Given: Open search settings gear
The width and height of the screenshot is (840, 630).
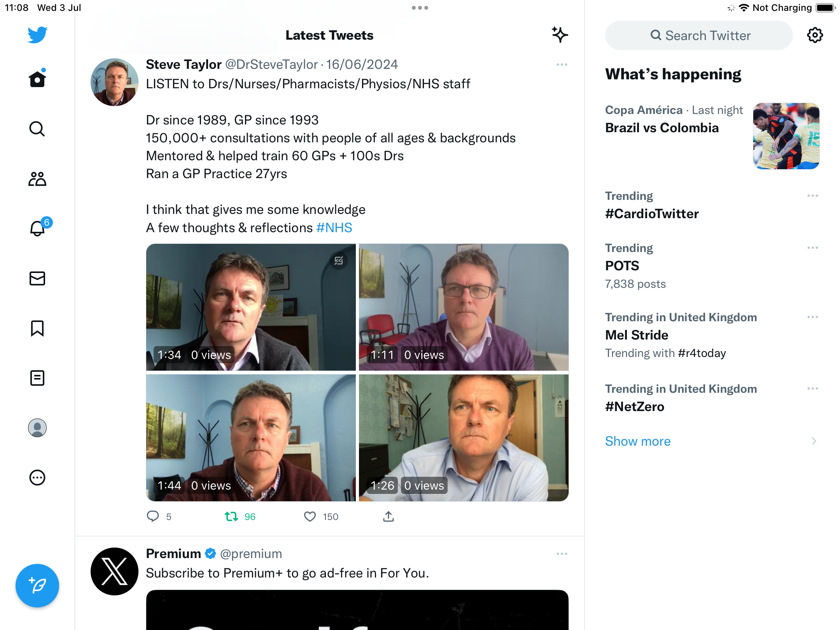Looking at the screenshot, I should (815, 35).
